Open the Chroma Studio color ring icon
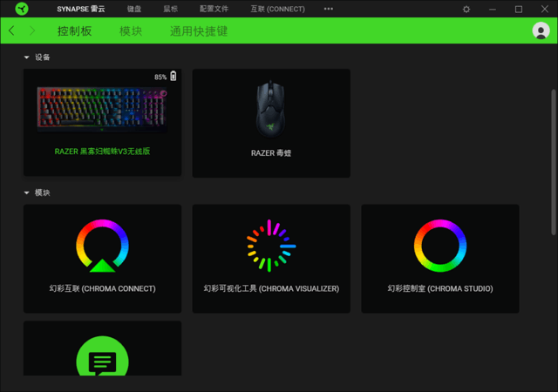 [440, 246]
